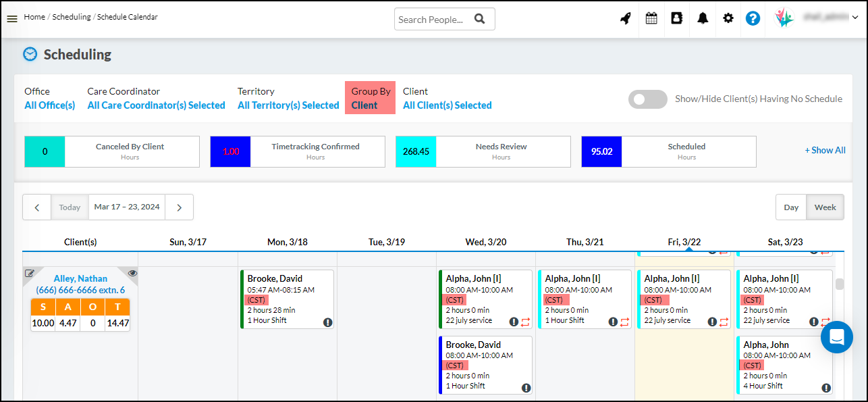Go to next week with right arrow
Image resolution: width=868 pixels, height=402 pixels.
tap(180, 207)
